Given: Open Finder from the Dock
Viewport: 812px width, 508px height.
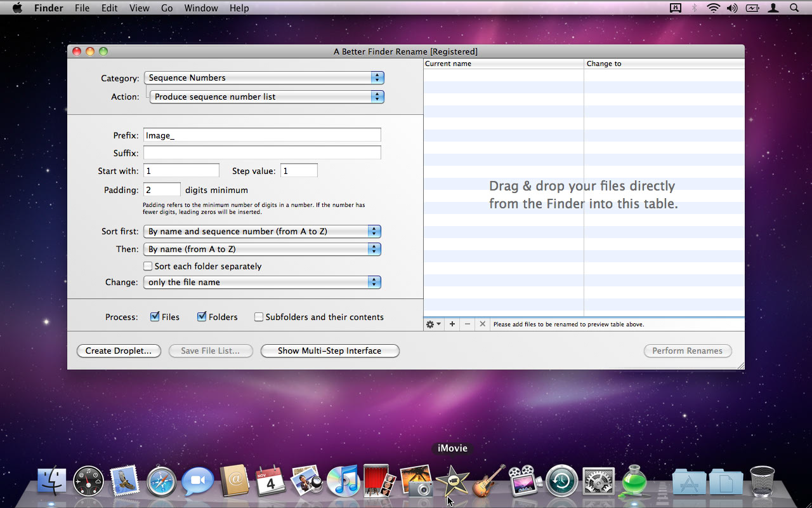Looking at the screenshot, I should (51, 481).
